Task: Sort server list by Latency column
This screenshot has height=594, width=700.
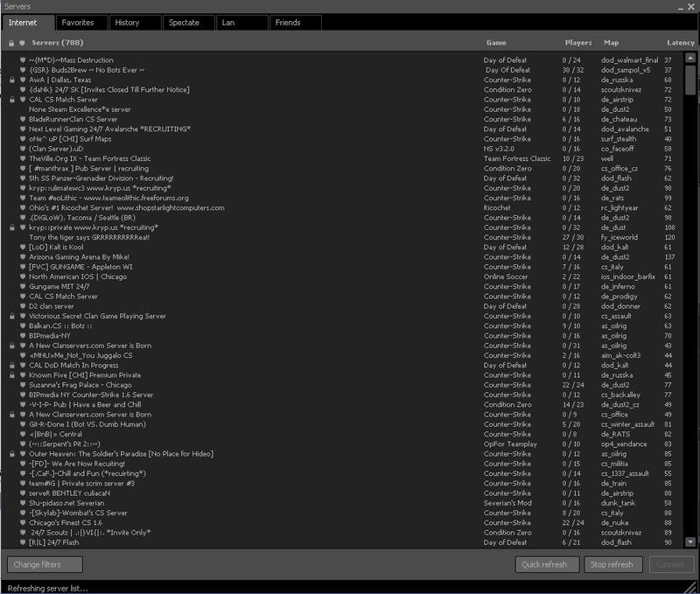Action: pos(680,43)
